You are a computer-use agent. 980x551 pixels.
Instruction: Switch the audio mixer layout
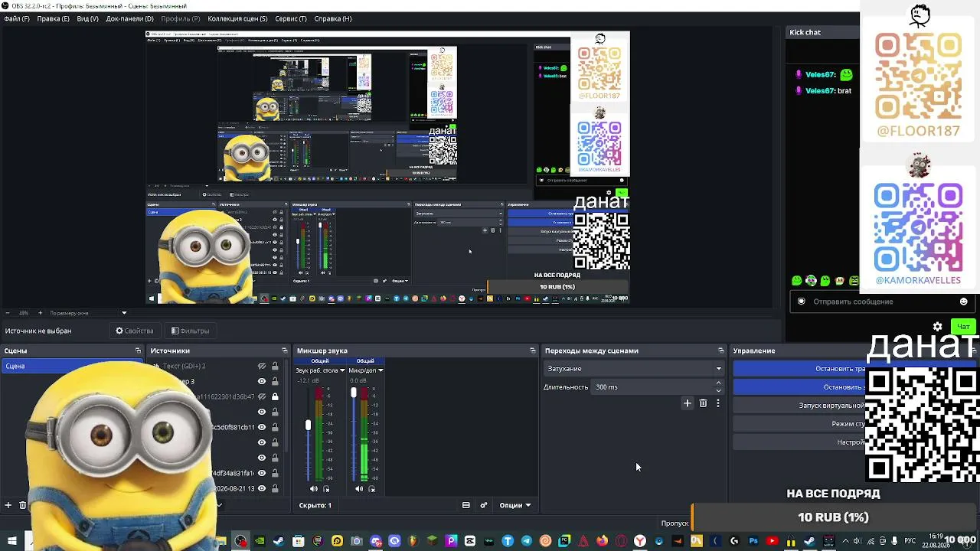pyautogui.click(x=465, y=505)
